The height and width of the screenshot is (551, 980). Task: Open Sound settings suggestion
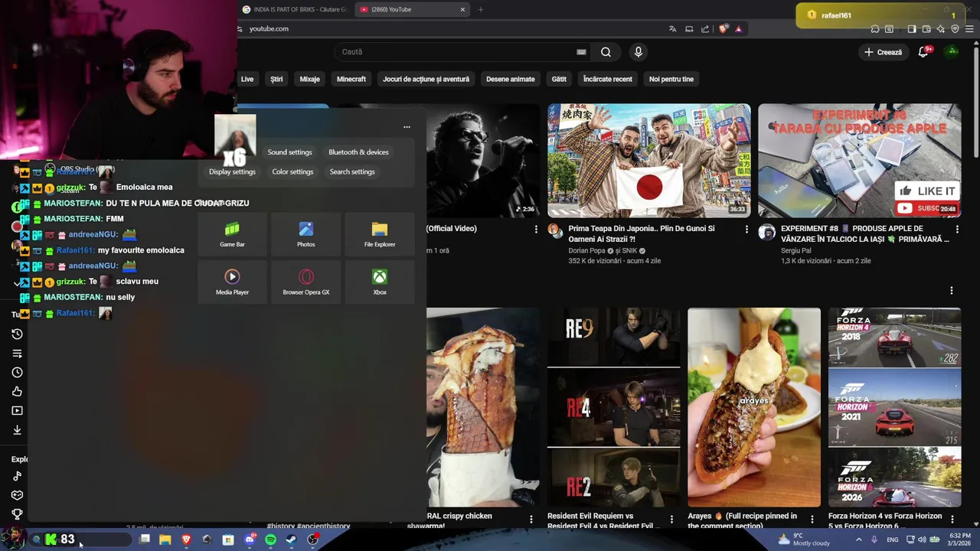289,152
